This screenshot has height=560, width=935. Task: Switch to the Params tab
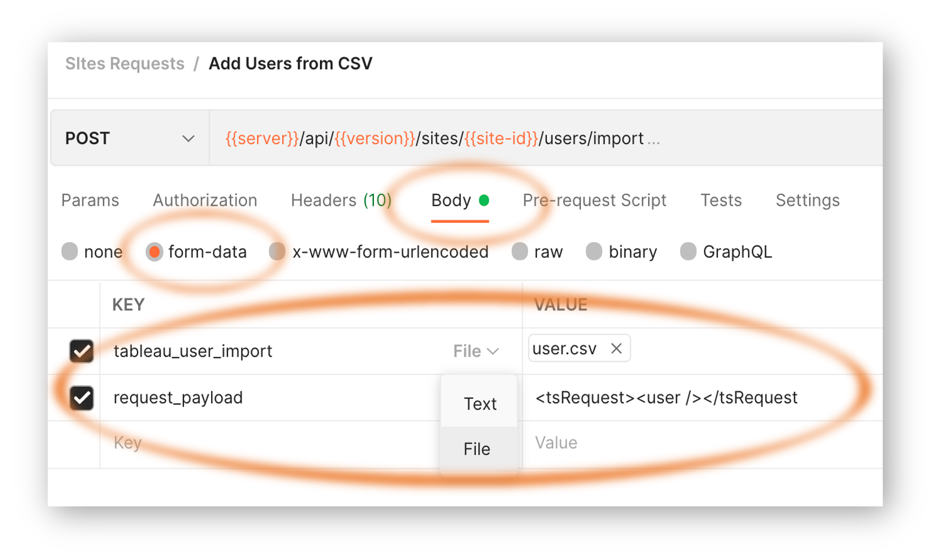click(90, 200)
